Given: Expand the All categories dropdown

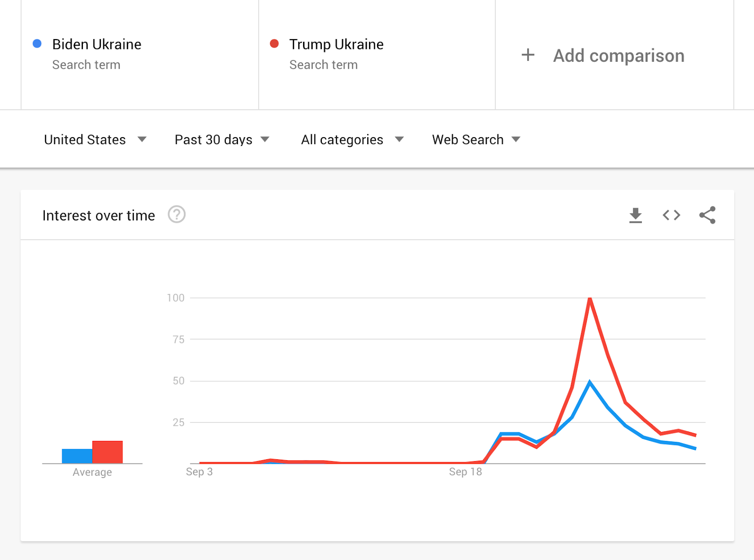Looking at the screenshot, I should pyautogui.click(x=352, y=139).
